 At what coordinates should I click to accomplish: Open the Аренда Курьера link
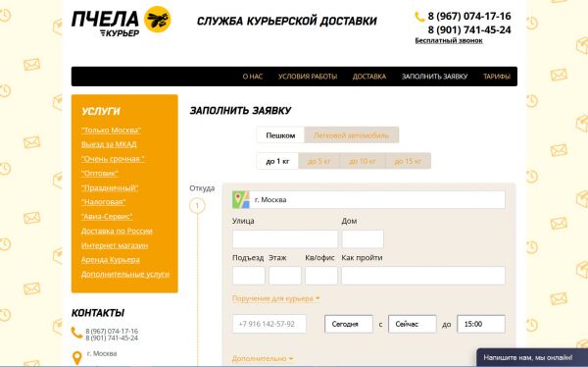(x=110, y=260)
